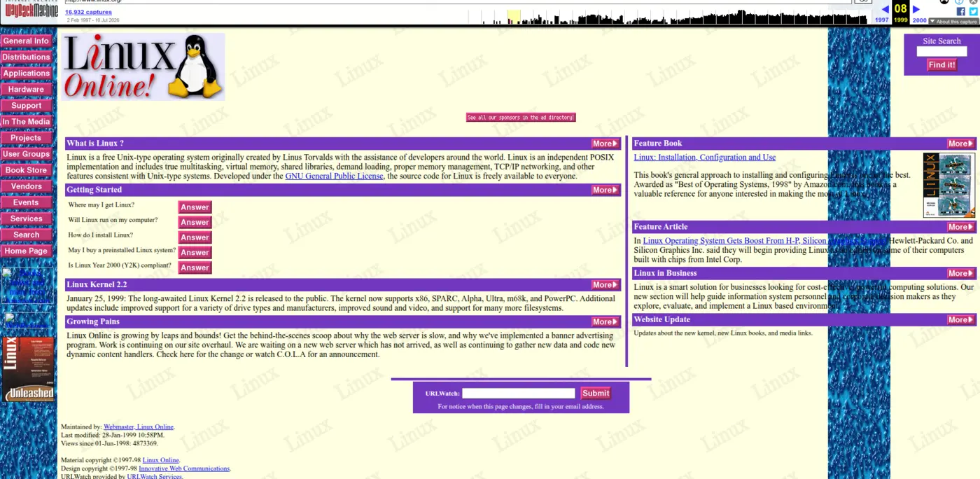This screenshot has height=479, width=980.
Task: More on Linux Kernel 2.2
Action: [605, 285]
